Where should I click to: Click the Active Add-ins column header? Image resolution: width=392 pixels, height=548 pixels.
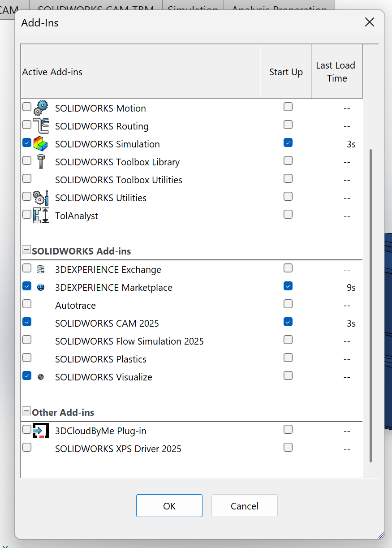point(140,72)
